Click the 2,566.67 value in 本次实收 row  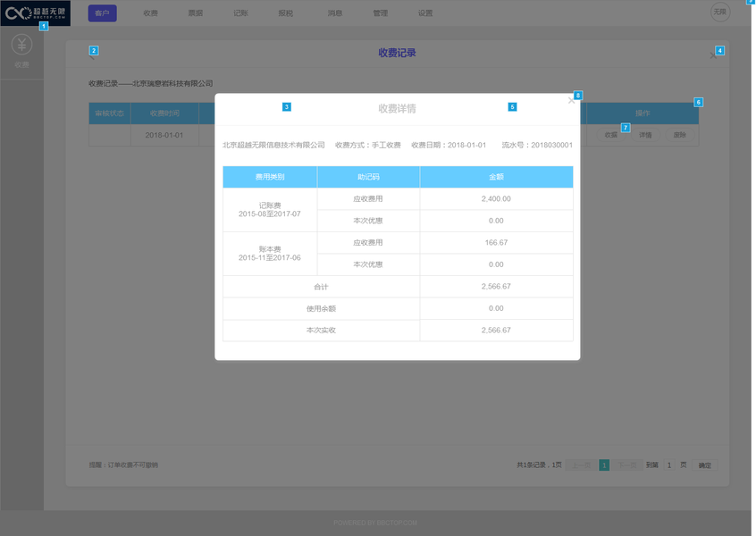point(496,331)
